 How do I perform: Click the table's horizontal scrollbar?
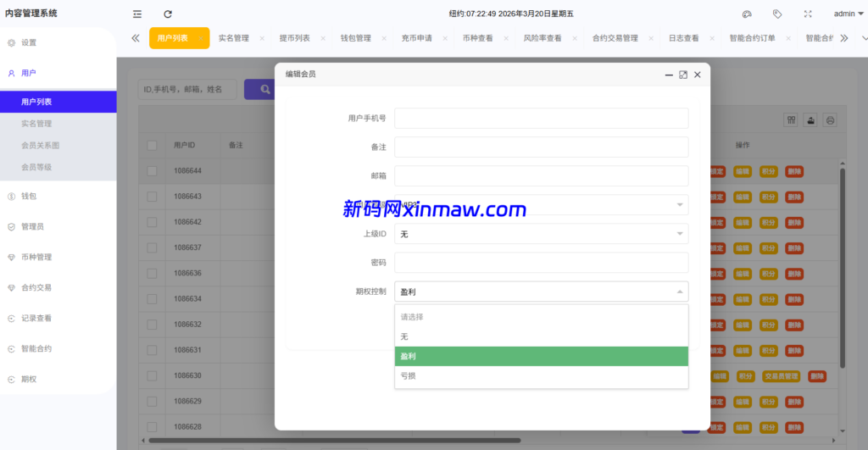pos(334,441)
